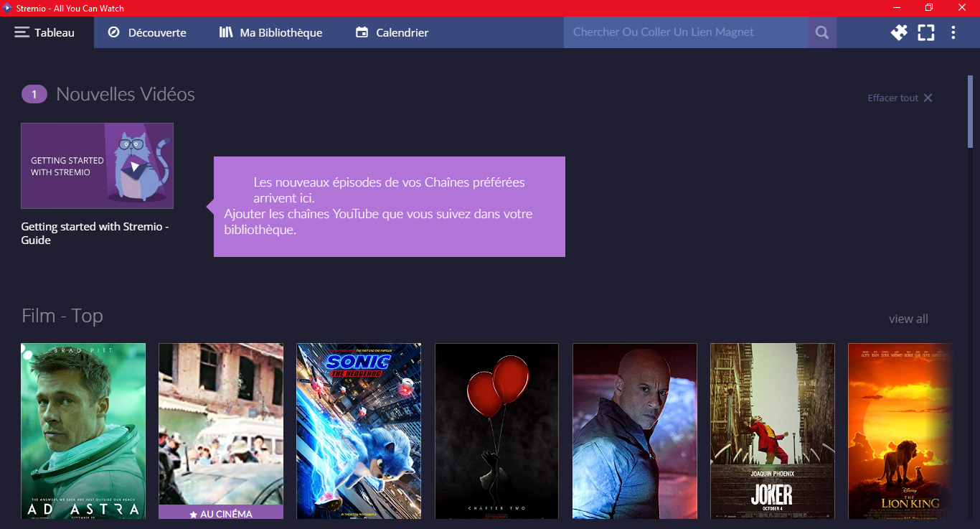Minimize the Stremio window
Screen dimensions: 980x529
tap(897, 8)
